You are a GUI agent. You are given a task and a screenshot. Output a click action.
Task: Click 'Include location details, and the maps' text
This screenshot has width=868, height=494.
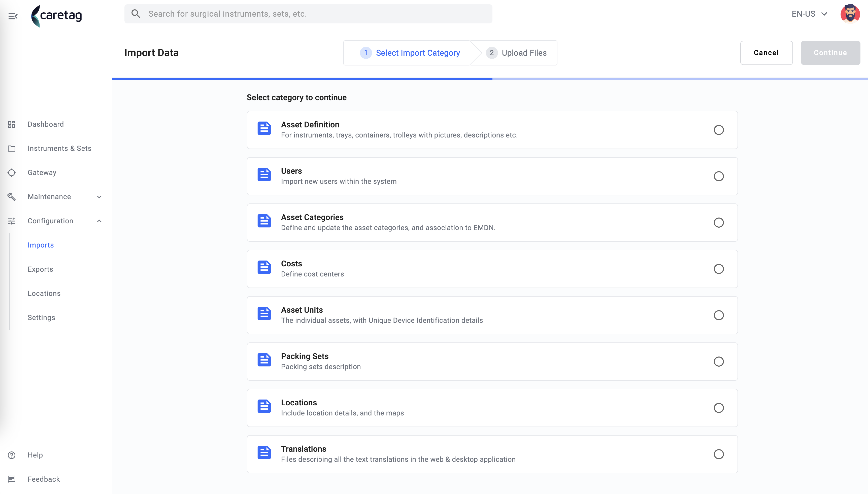[342, 413]
